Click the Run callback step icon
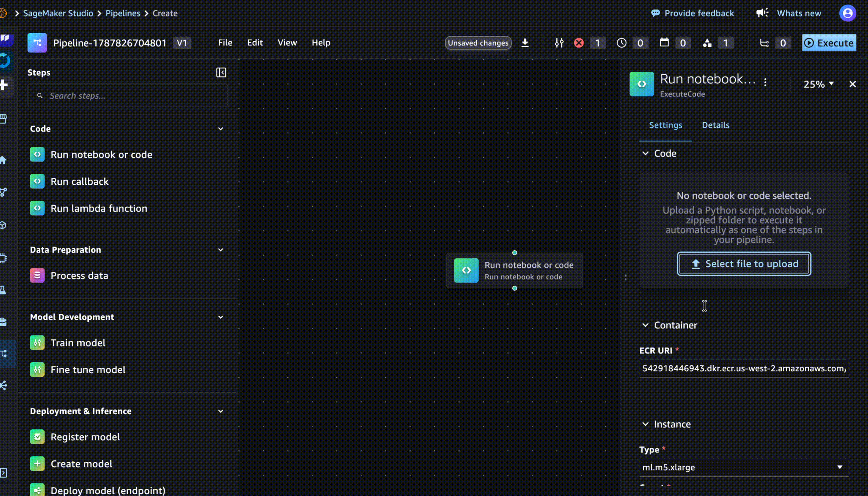 point(37,181)
